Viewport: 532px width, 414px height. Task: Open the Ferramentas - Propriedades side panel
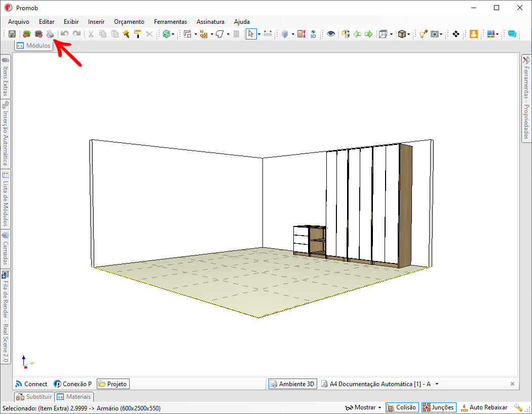[526, 98]
